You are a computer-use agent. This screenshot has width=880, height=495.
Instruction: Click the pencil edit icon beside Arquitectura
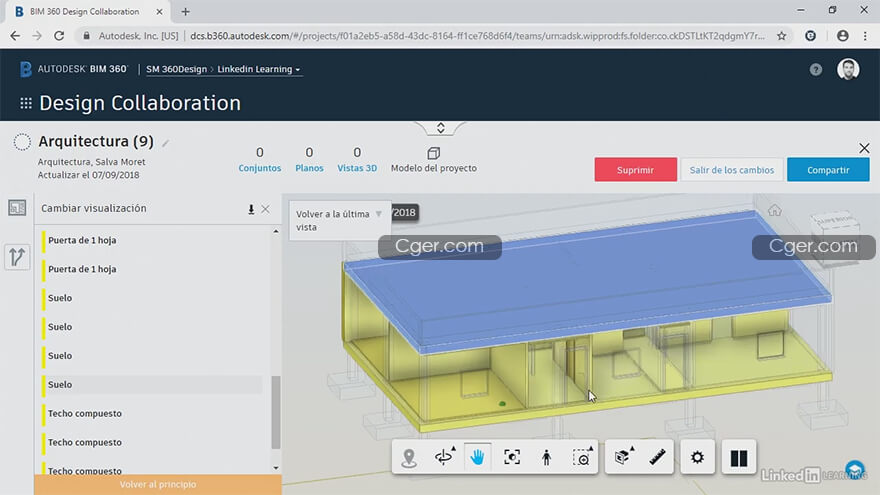pyautogui.click(x=166, y=143)
